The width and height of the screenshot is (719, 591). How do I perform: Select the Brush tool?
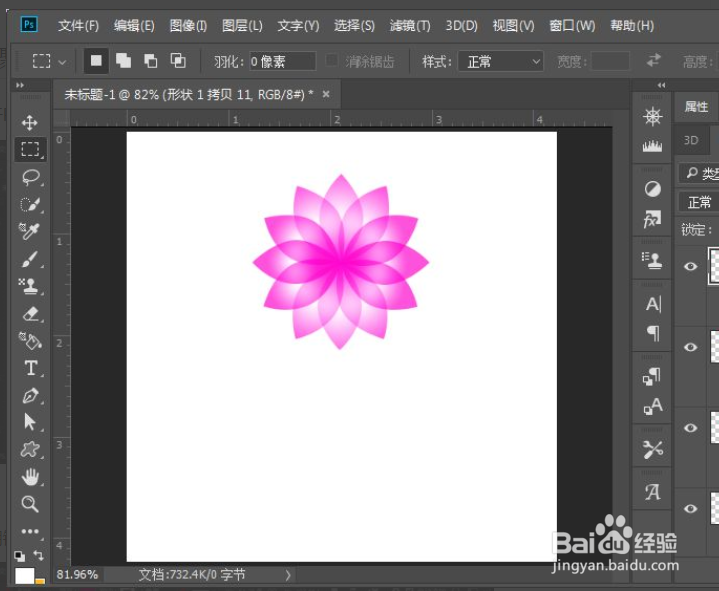coord(30,259)
